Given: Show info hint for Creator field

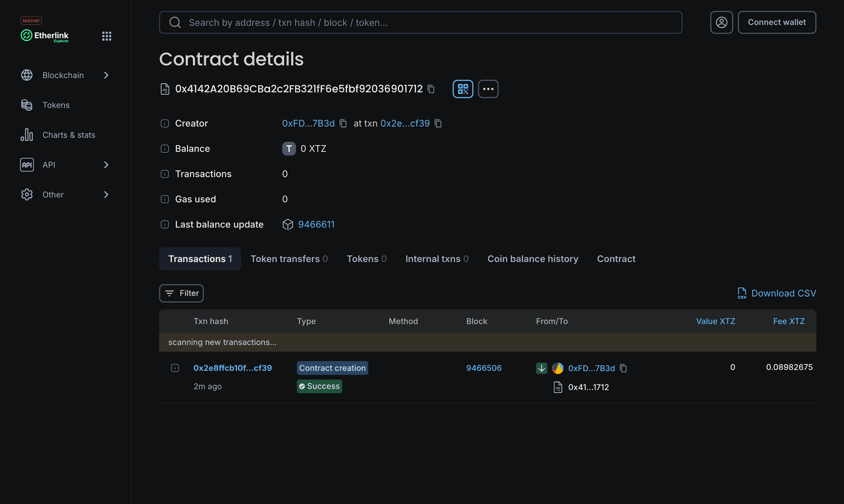Looking at the screenshot, I should point(165,124).
